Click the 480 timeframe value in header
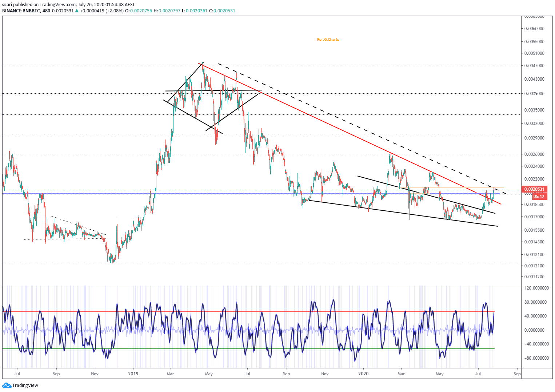 pos(46,11)
